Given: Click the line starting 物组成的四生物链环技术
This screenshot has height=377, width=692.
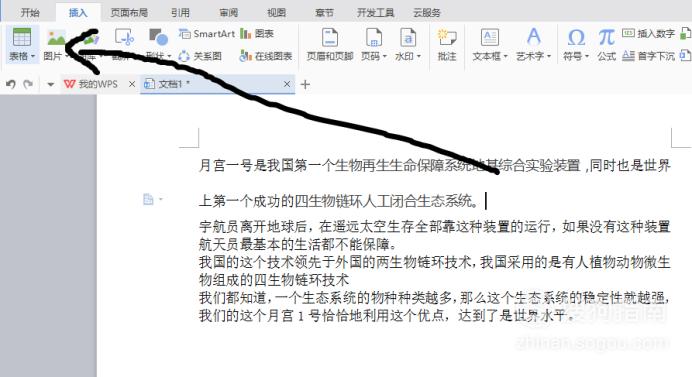Looking at the screenshot, I should coord(274,279).
